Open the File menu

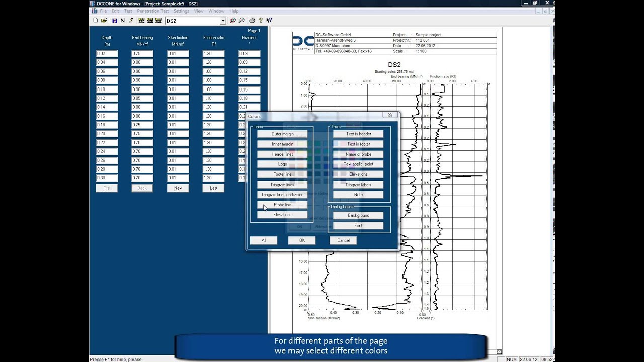click(103, 11)
